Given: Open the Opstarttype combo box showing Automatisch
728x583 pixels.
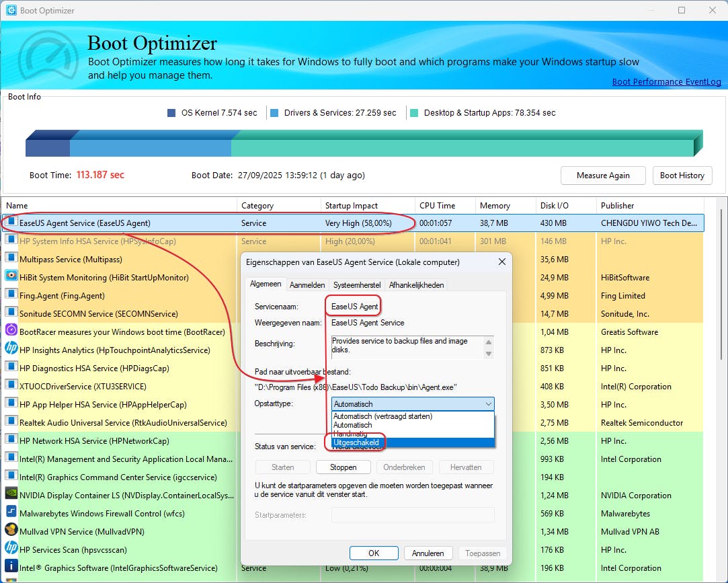Looking at the screenshot, I should (413, 403).
